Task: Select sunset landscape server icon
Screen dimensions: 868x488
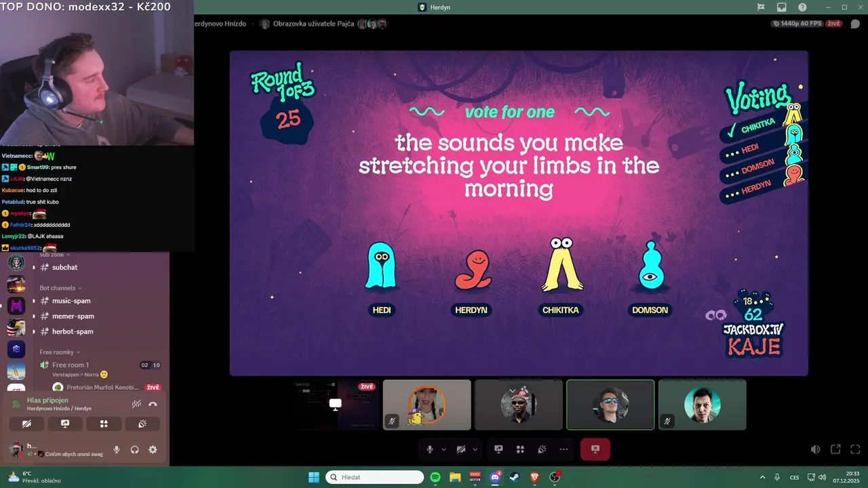Action: (16, 285)
